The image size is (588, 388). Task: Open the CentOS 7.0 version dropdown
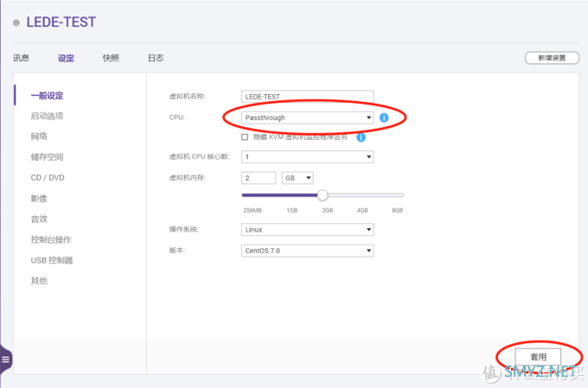click(307, 251)
